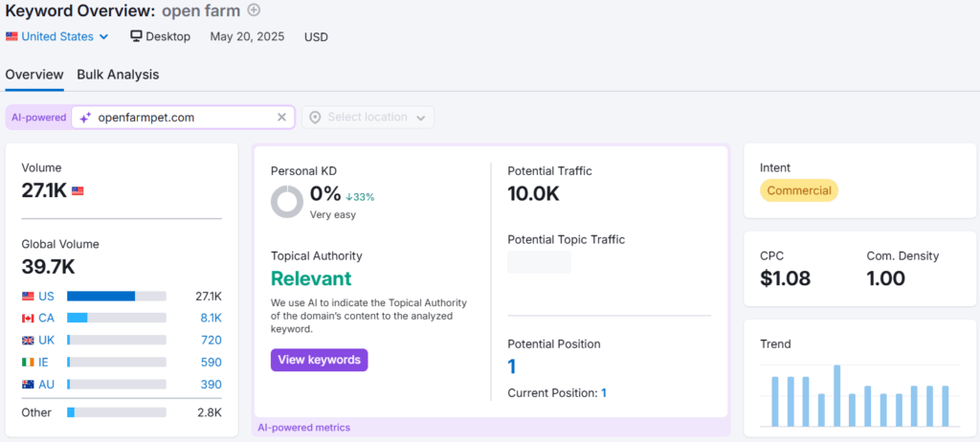Click the 'Relevant' Topical Authority value
The width and height of the screenshot is (980, 442).
coord(311,278)
